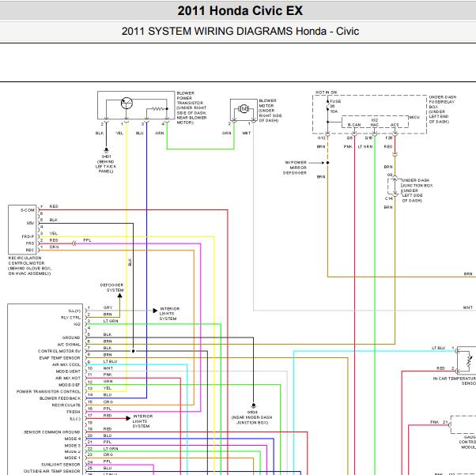Viewport: 476px width, 475px height.
Task: Click the 'W/ POWER MIRROR DEFOGGER' note
Action: (295, 168)
